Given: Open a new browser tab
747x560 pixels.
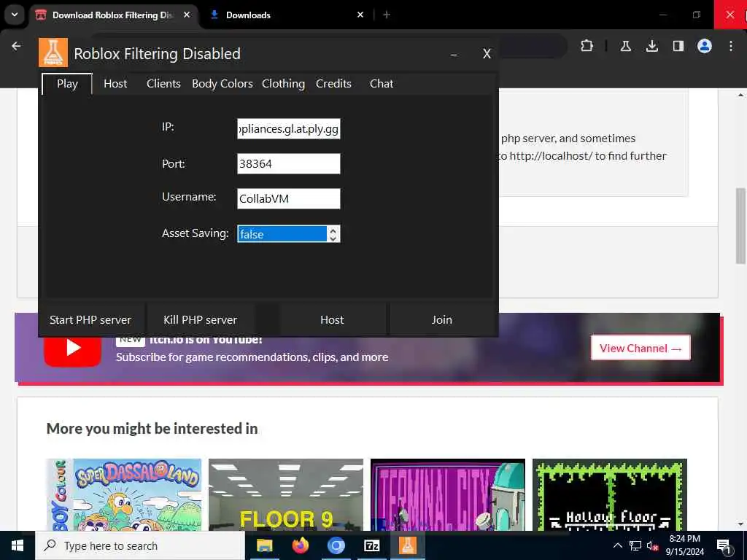Looking at the screenshot, I should [387, 15].
